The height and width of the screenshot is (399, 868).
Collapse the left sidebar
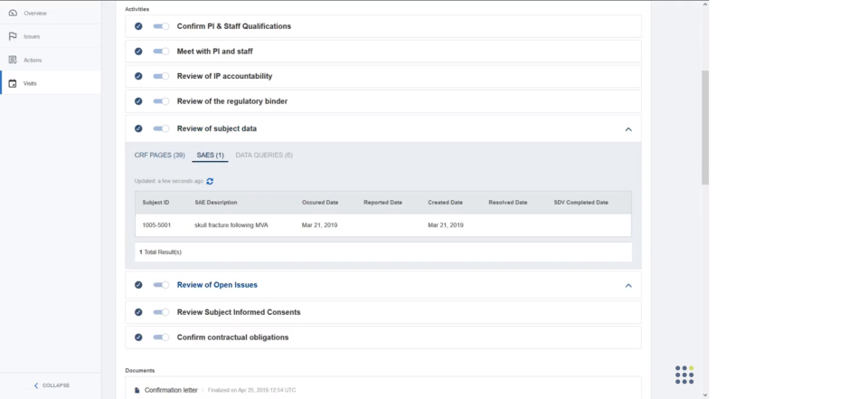[51, 385]
